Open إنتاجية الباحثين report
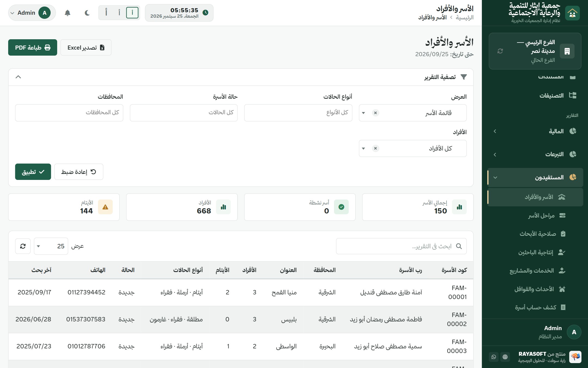This screenshot has height=368, width=588. coord(535,252)
